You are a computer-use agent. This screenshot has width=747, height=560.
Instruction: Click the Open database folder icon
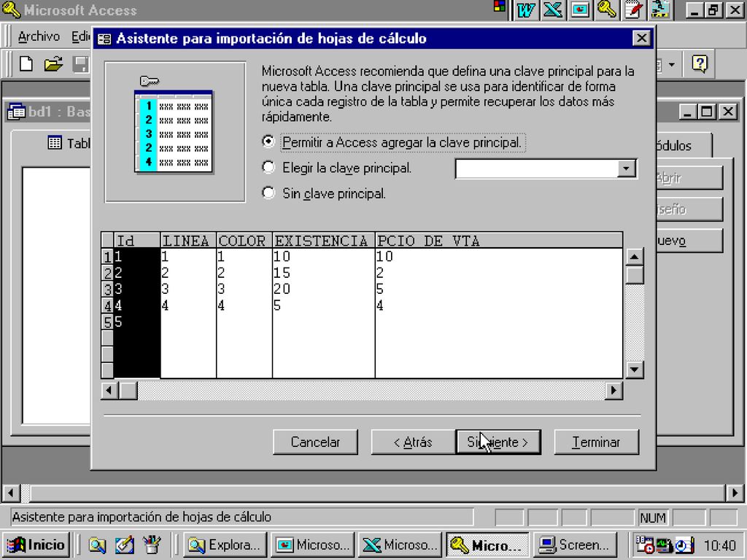pyautogui.click(x=53, y=64)
